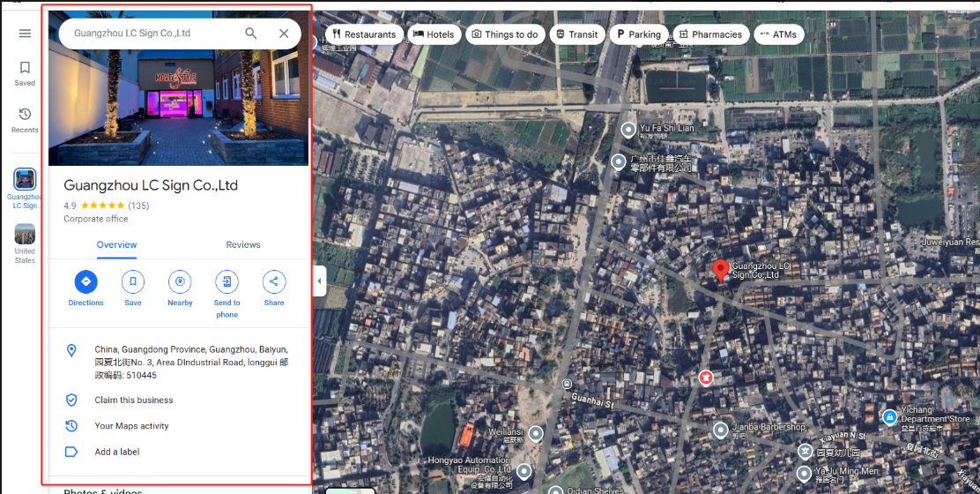The width and height of the screenshot is (980, 494).
Task: Filter map by Transit
Action: (577, 34)
